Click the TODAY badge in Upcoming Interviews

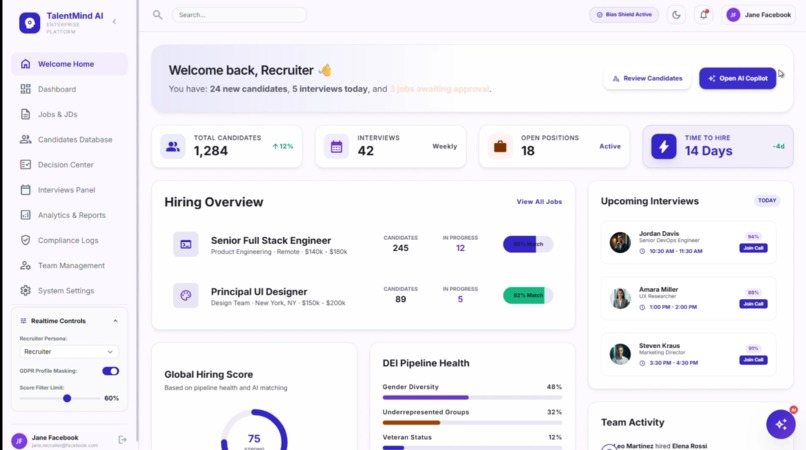point(767,201)
